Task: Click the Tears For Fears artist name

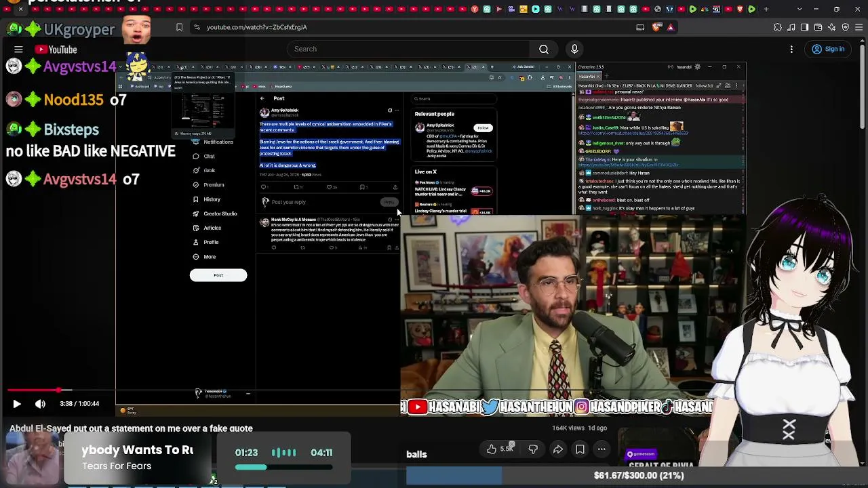Action: click(x=117, y=466)
